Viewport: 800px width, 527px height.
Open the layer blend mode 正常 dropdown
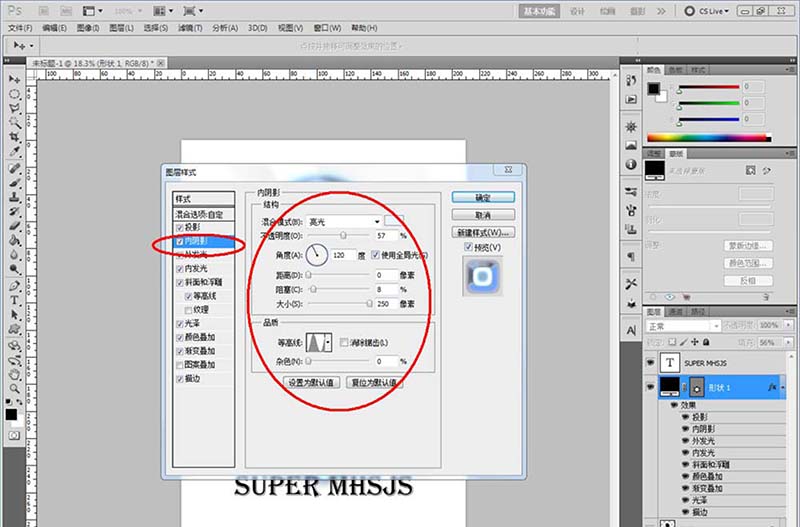pos(683,326)
